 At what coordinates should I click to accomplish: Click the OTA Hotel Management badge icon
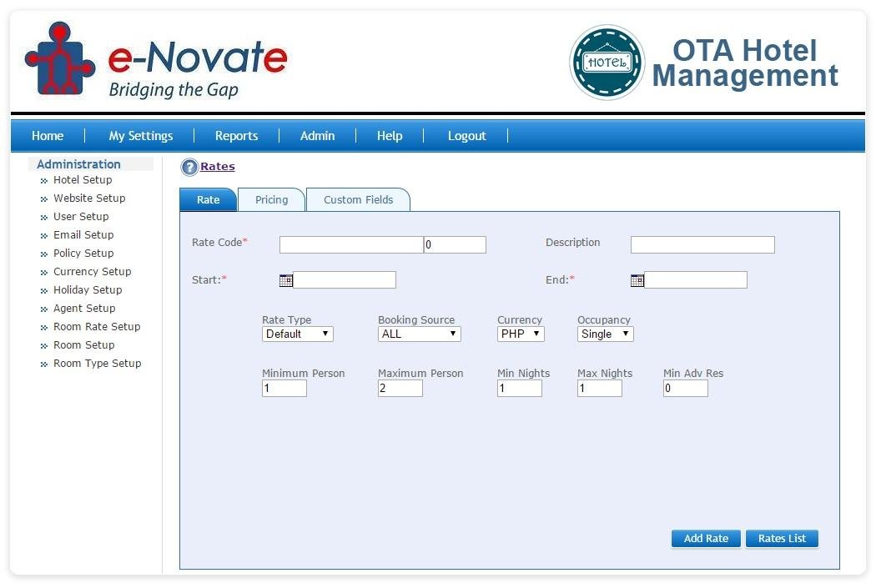[x=607, y=63]
